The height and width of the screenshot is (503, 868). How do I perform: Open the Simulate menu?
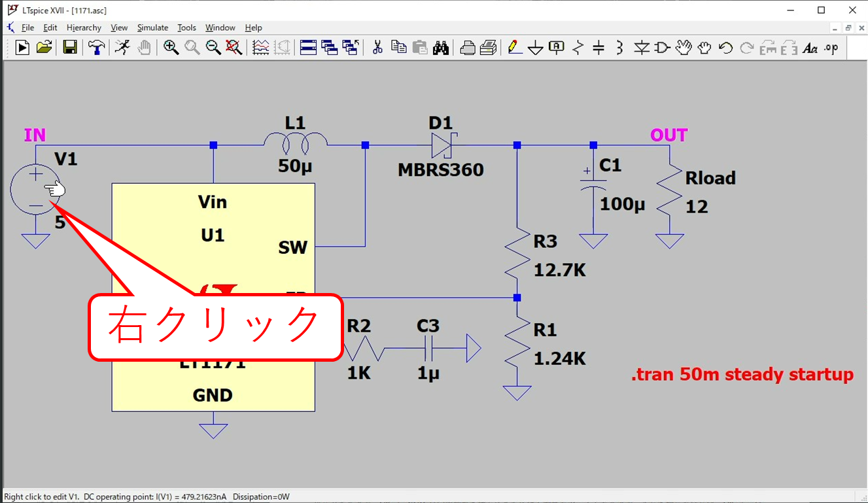pos(152,27)
